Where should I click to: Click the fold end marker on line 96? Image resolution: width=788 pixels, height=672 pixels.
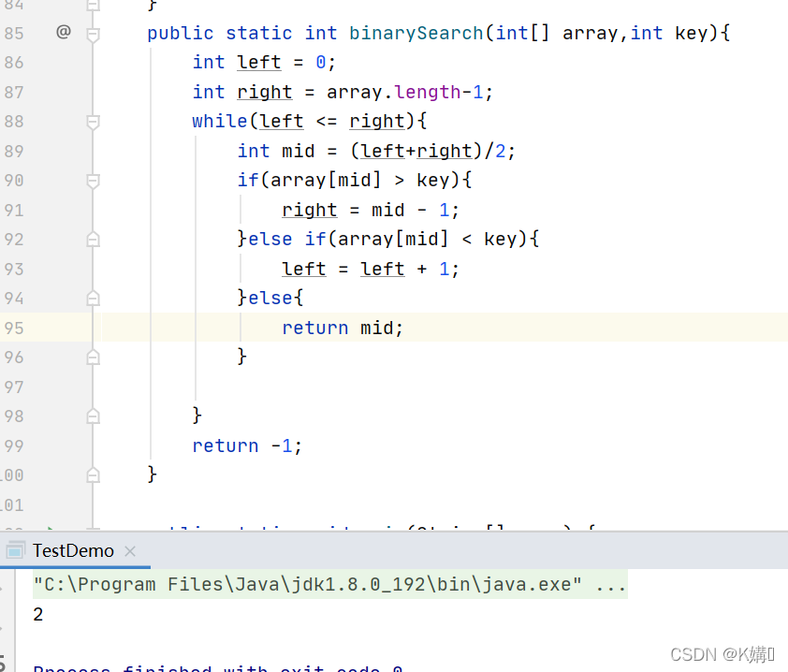point(93,358)
